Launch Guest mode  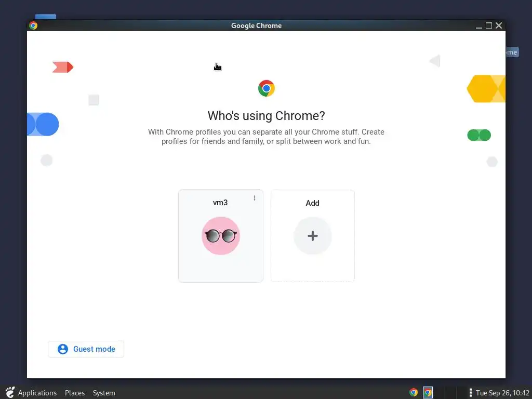click(86, 349)
